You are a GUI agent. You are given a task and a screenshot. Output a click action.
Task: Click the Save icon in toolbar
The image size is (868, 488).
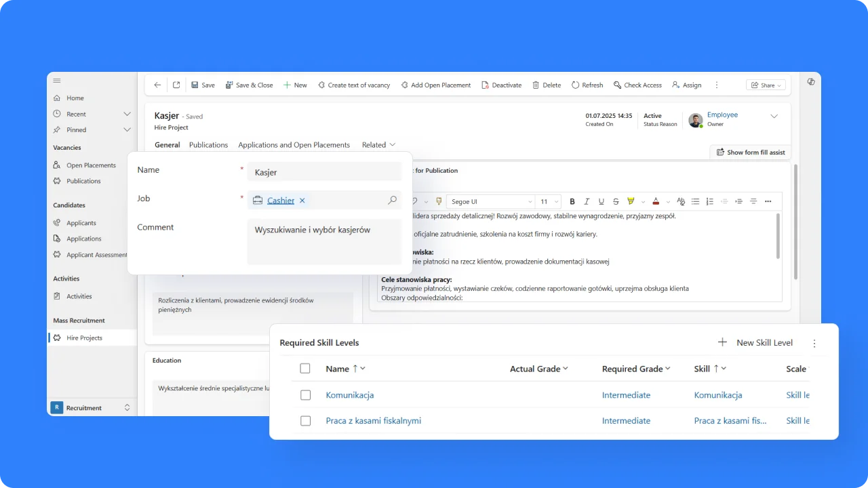tap(195, 85)
